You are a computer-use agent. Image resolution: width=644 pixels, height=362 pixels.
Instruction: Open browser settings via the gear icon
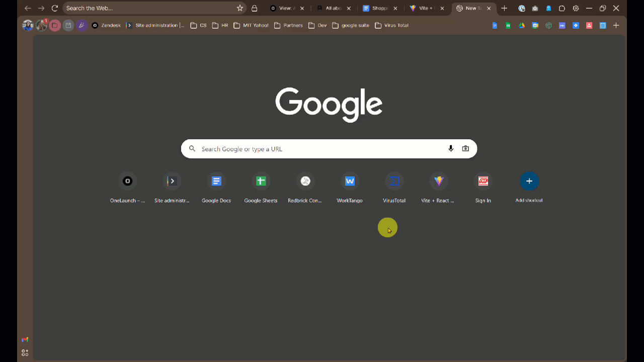[576, 9]
